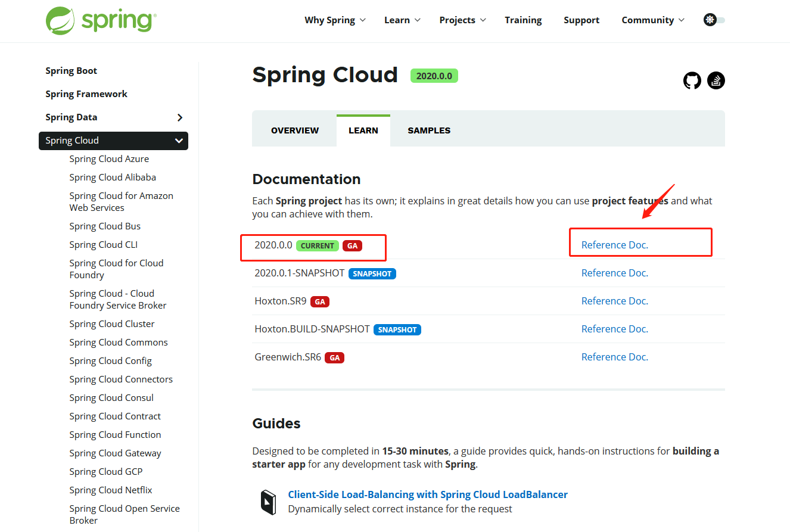Click the CURRENT badge beside 2020.0.0
Viewport: 790px width, 532px height.
(x=317, y=245)
